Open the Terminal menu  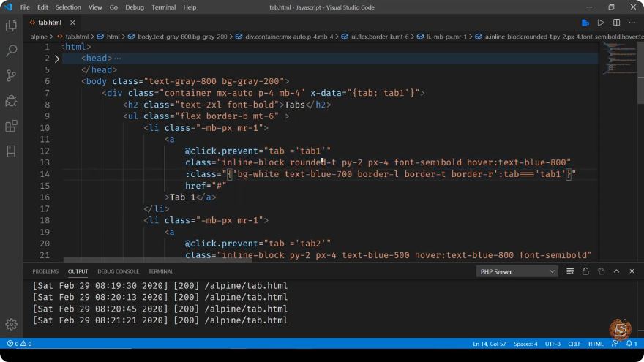click(163, 7)
